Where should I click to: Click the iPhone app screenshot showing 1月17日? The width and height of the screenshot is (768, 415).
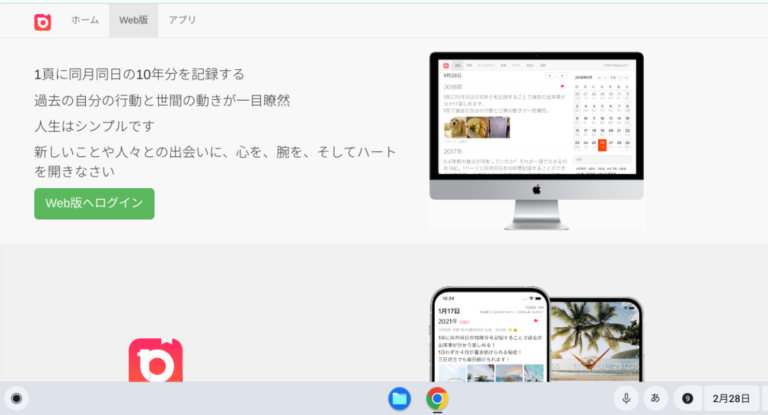coord(490,335)
